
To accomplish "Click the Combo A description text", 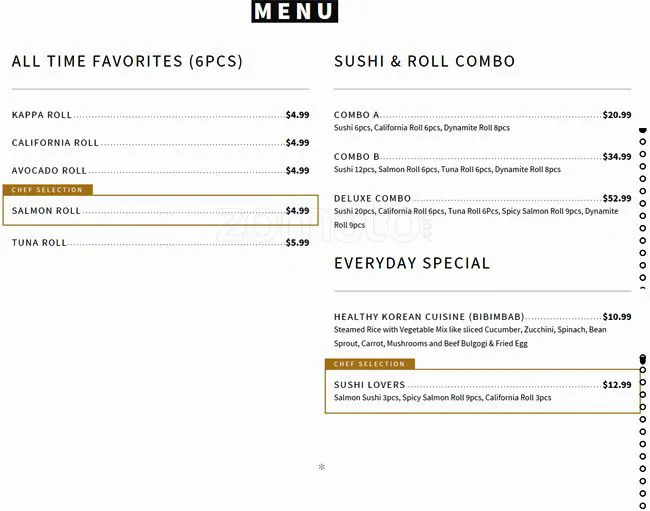I will 421,128.
